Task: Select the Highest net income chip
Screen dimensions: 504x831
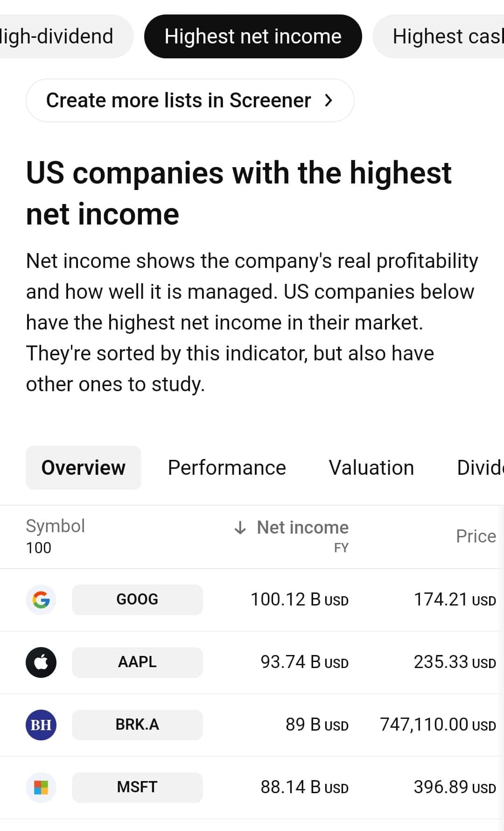Action: click(x=253, y=36)
